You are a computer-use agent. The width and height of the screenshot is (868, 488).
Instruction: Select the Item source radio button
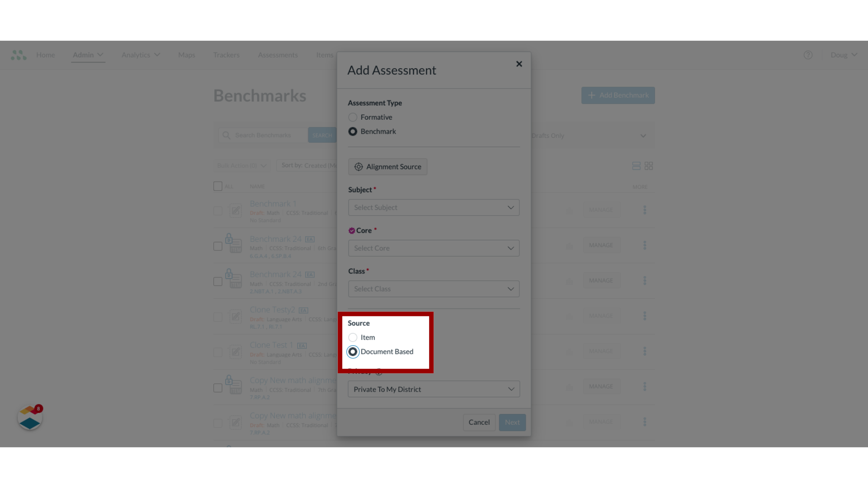pos(353,337)
